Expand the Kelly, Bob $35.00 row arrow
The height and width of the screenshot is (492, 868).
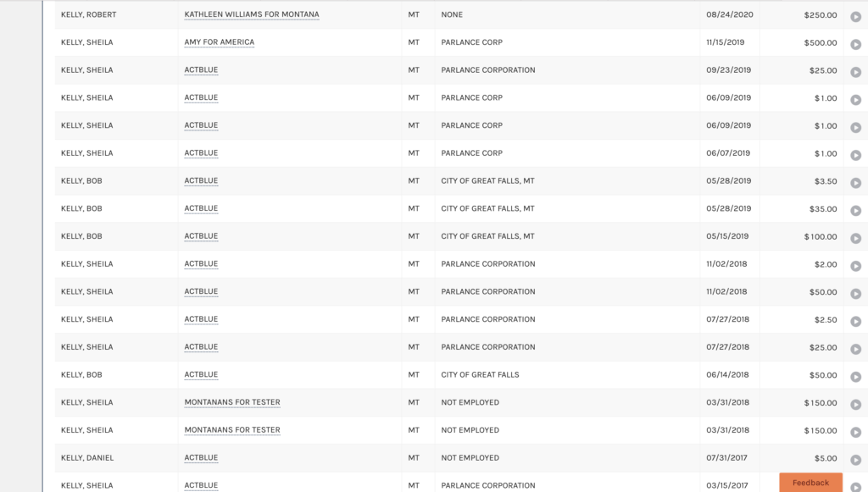[855, 211]
